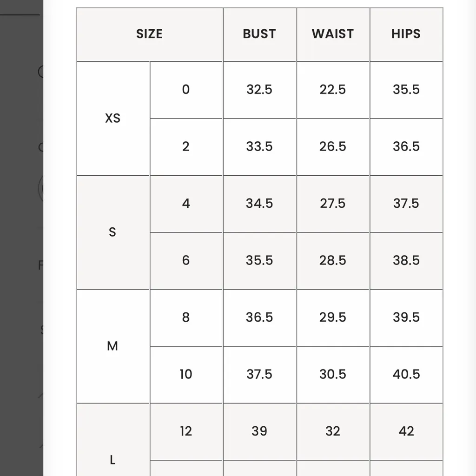Click numeric size 12 cell

coord(186,431)
